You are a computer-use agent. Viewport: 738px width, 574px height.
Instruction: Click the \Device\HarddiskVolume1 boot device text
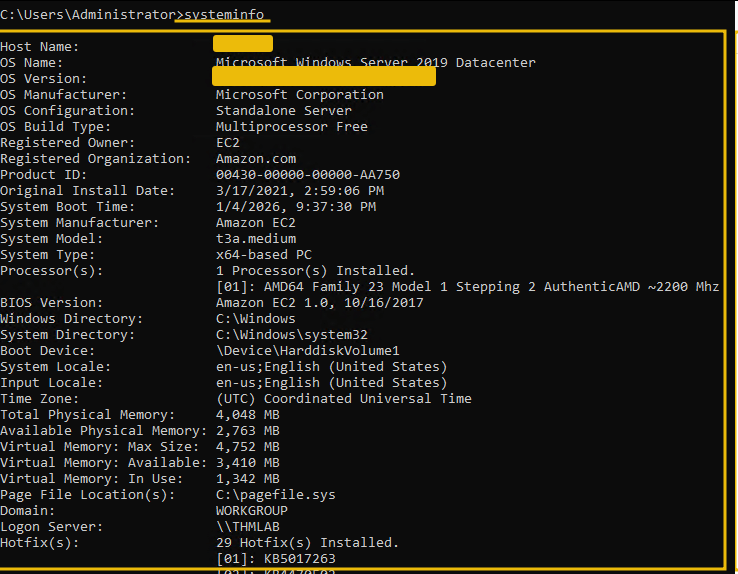tap(307, 351)
